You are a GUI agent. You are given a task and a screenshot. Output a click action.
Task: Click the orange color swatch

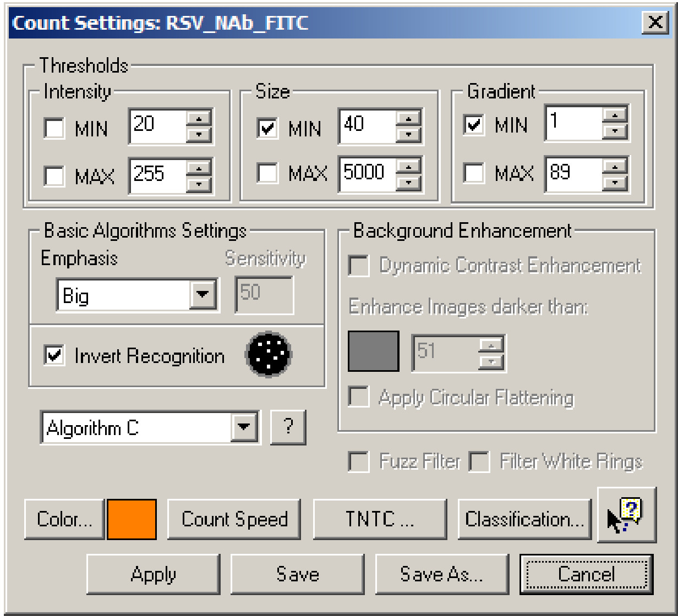tap(132, 519)
